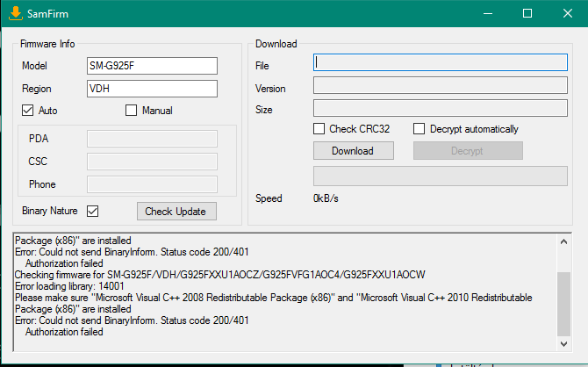Click the download progress bar

coord(441,176)
